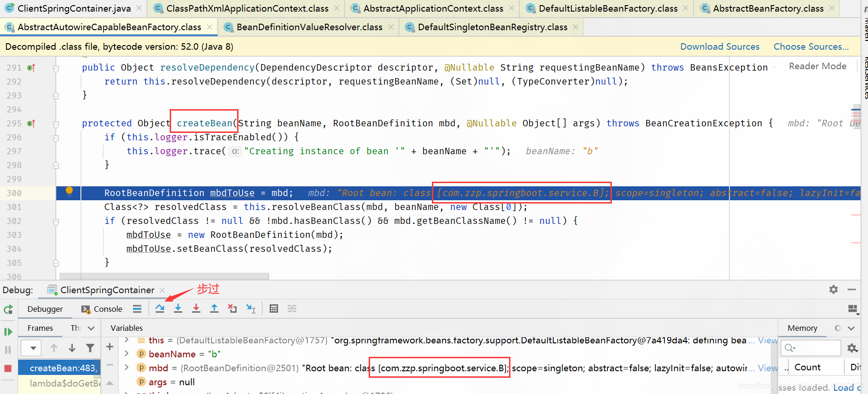Screen dimensions: 868x394
Task: Click the plus icon to add a watch
Action: [110, 347]
